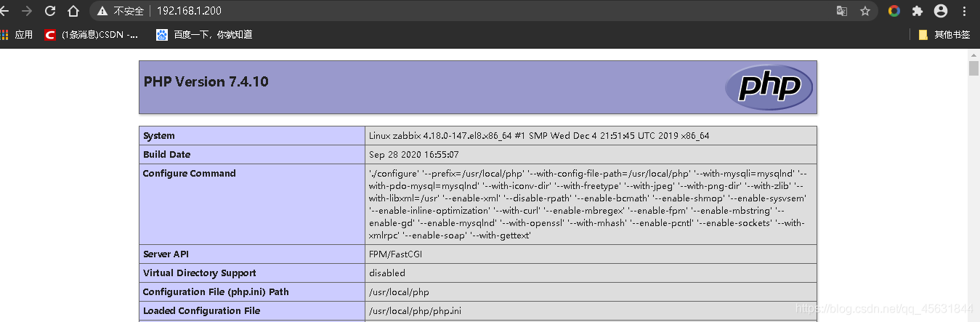
Task: Select the Loaded Configuration File label
Action: (x=202, y=311)
